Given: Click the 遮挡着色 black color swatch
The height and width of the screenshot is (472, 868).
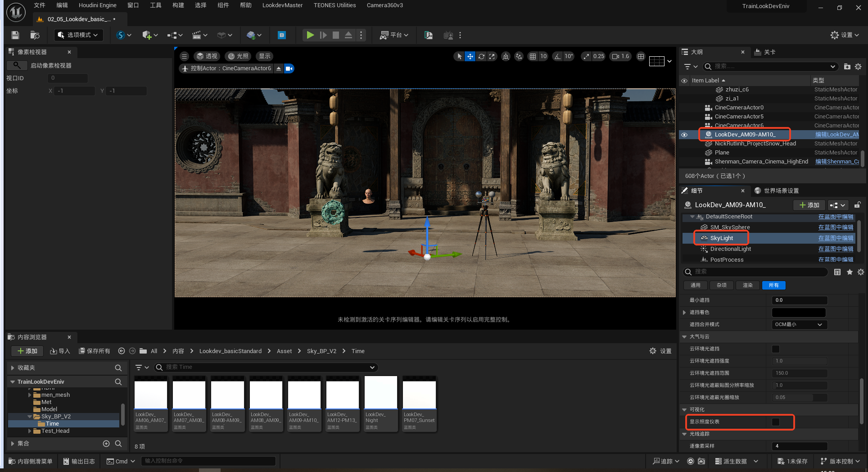Looking at the screenshot, I should [x=799, y=313].
